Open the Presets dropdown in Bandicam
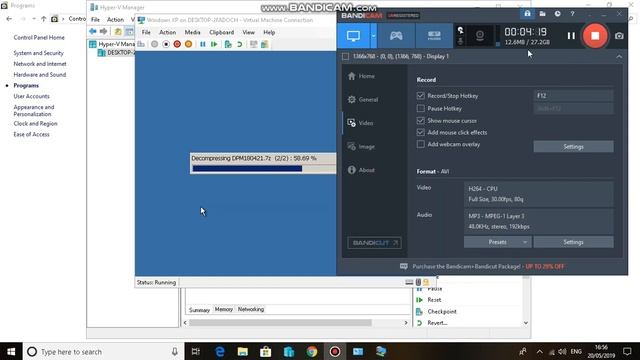This screenshot has height=360, width=640. pyautogui.click(x=498, y=242)
